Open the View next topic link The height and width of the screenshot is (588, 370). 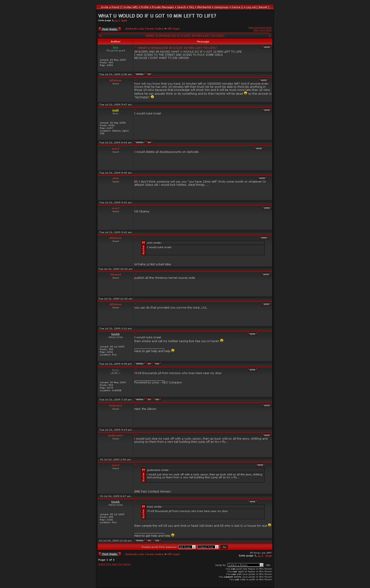pos(262,30)
